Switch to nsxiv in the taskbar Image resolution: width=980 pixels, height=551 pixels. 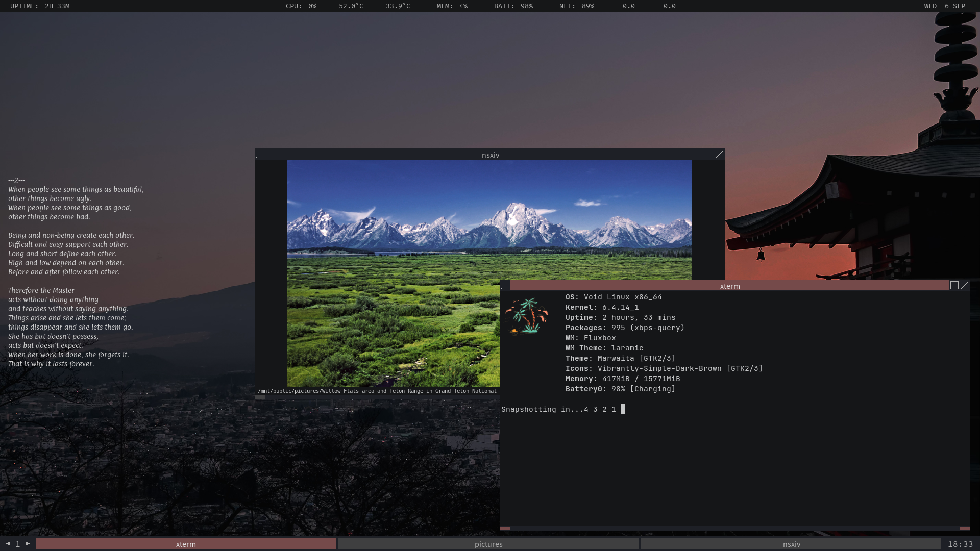(791, 544)
